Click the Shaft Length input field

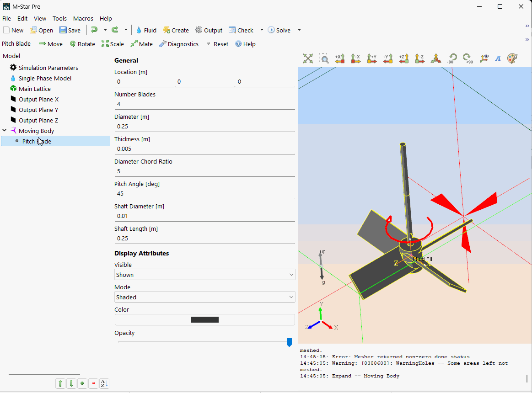[x=204, y=239]
